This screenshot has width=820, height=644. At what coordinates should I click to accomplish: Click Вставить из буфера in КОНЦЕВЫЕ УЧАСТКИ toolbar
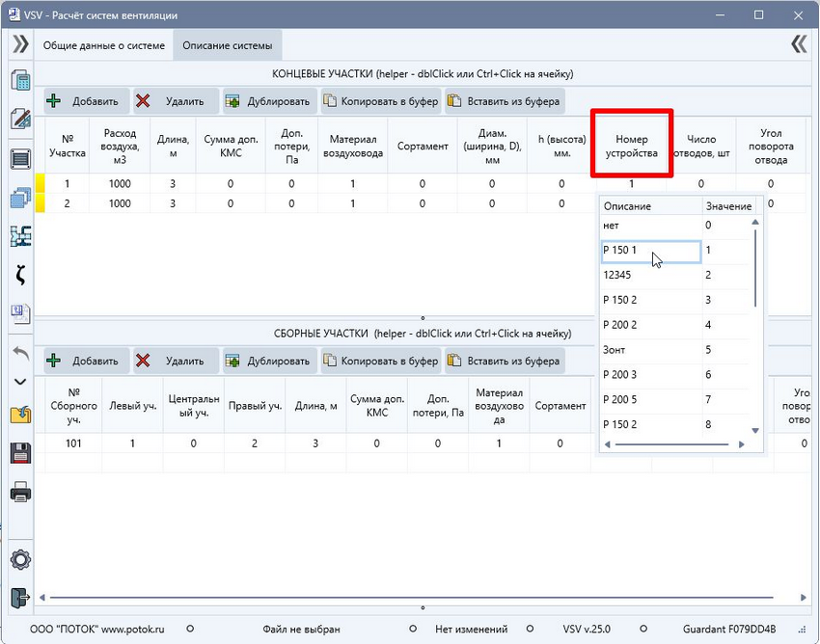click(506, 101)
